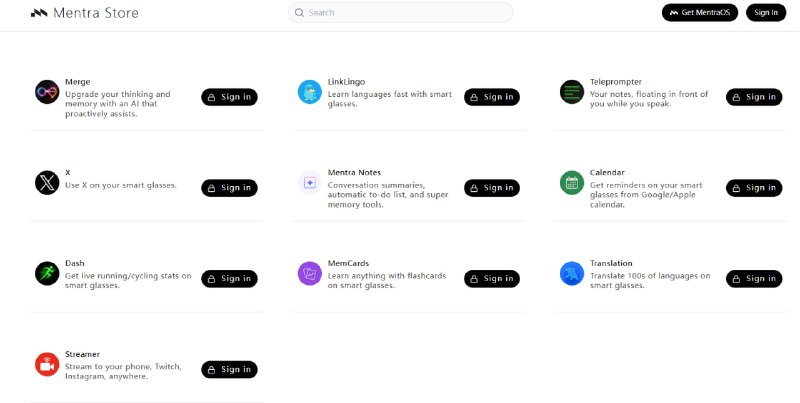
Task: Click the Merge app icon
Action: pyautogui.click(x=47, y=92)
